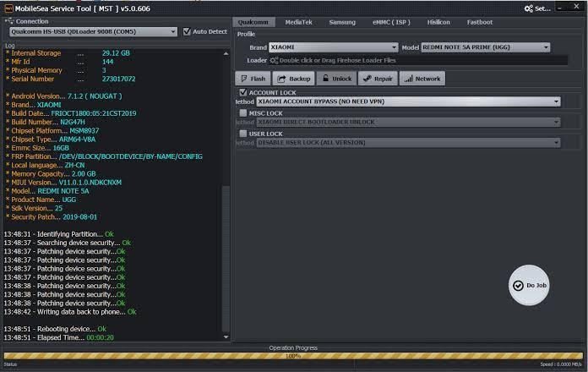
Task: Click the signal bars icon on Network
Action: coord(408,79)
